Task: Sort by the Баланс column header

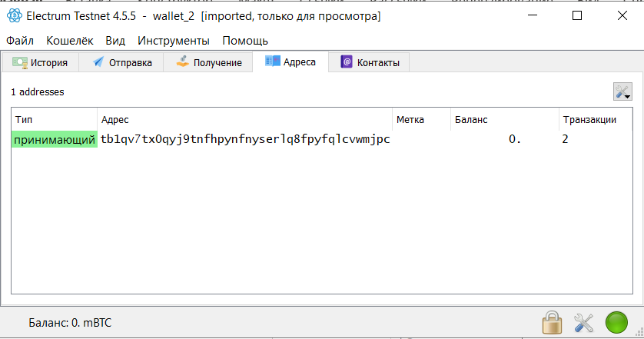Action: pyautogui.click(x=505, y=120)
